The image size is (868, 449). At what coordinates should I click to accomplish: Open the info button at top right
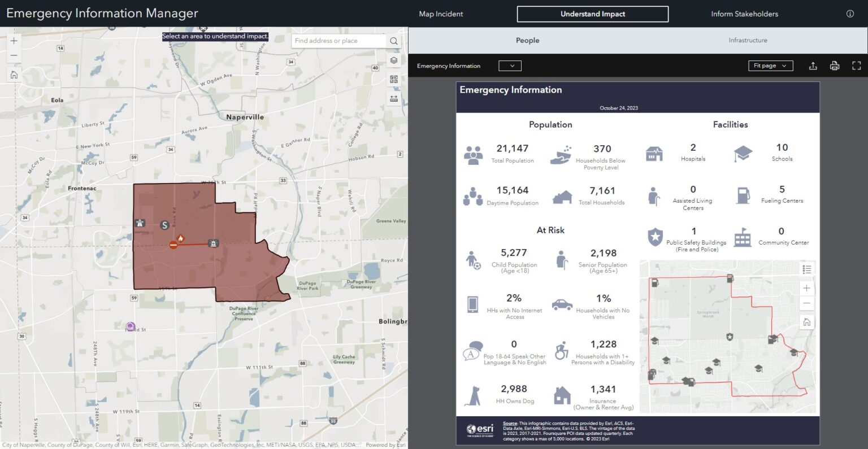click(x=850, y=14)
